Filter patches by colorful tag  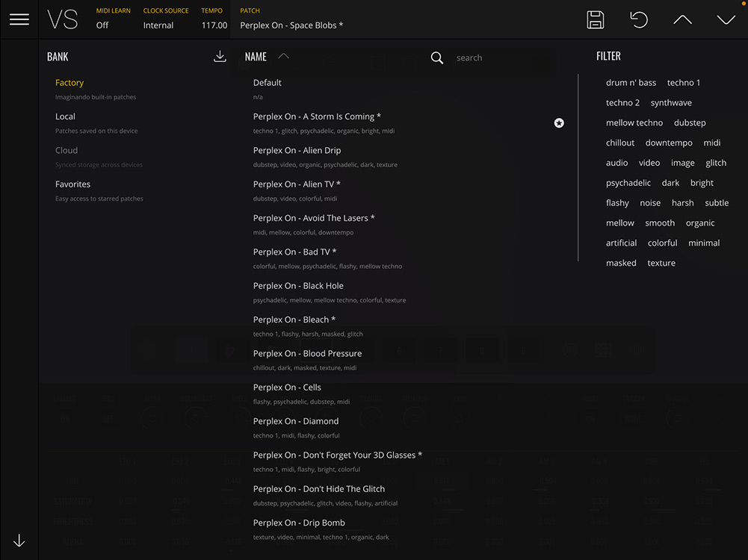pyautogui.click(x=661, y=243)
